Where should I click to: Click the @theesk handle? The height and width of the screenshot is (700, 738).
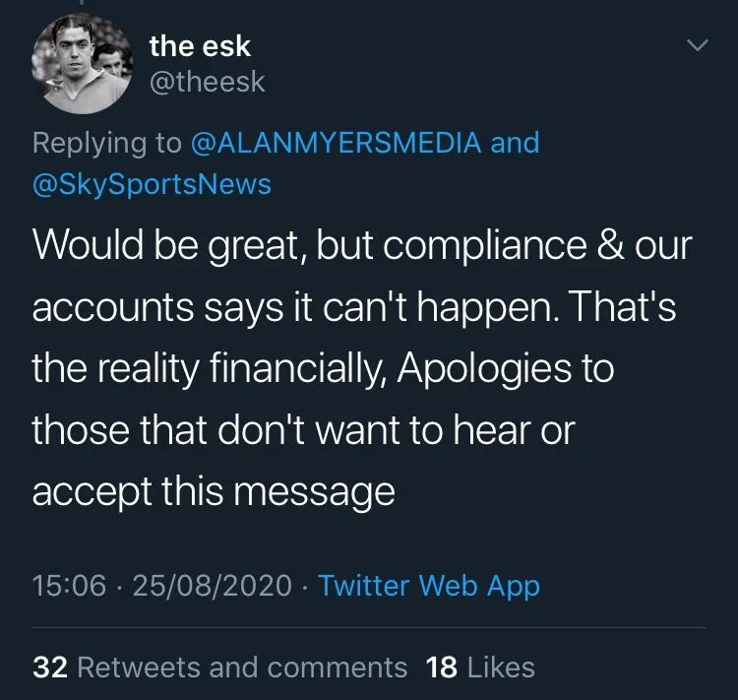pos(207,82)
